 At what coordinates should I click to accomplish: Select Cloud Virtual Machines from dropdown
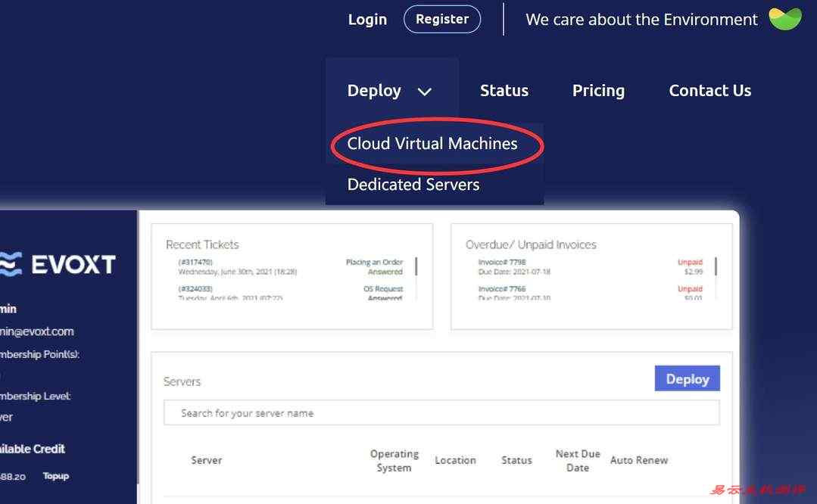[432, 144]
